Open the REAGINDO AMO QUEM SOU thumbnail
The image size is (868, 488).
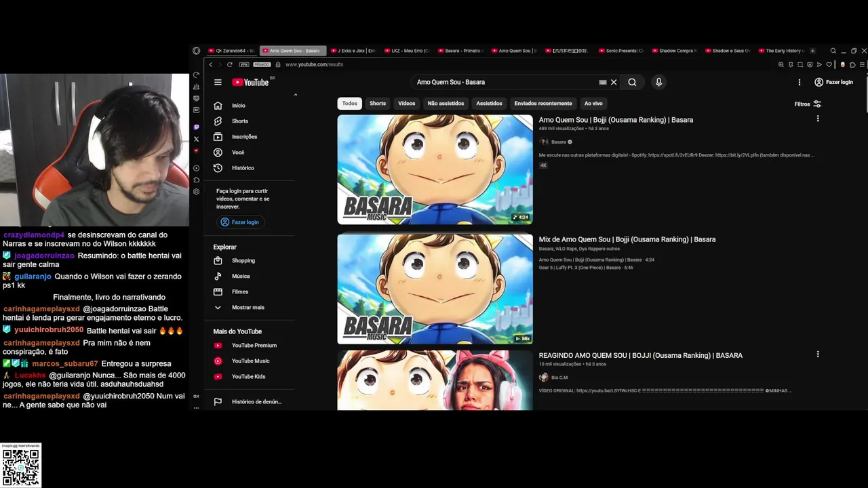tap(435, 380)
